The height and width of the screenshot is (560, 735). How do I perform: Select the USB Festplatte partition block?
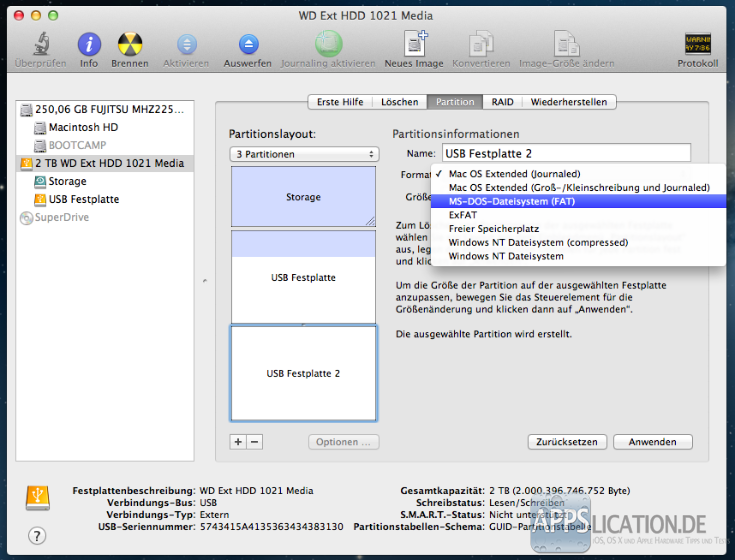[x=303, y=277]
